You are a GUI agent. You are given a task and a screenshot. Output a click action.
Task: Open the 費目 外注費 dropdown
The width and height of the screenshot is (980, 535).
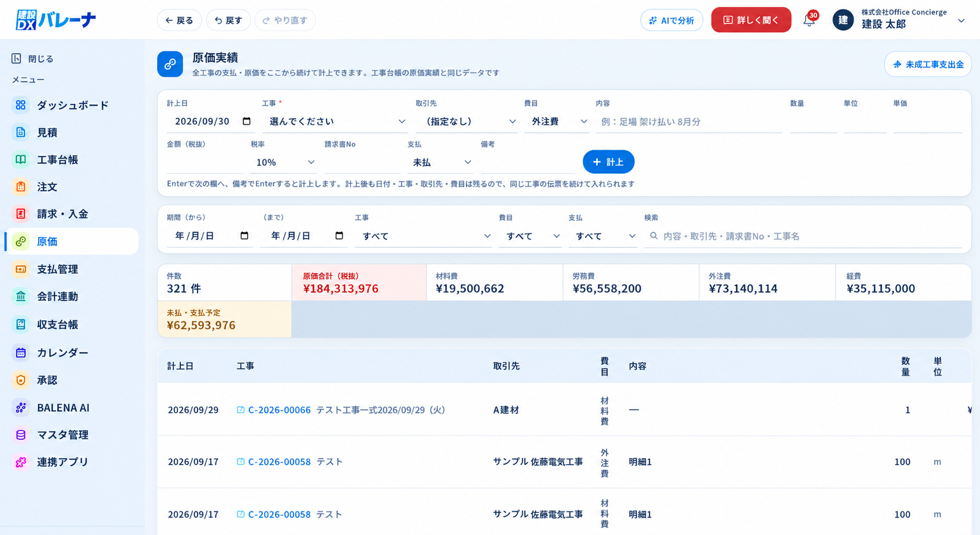coord(557,121)
